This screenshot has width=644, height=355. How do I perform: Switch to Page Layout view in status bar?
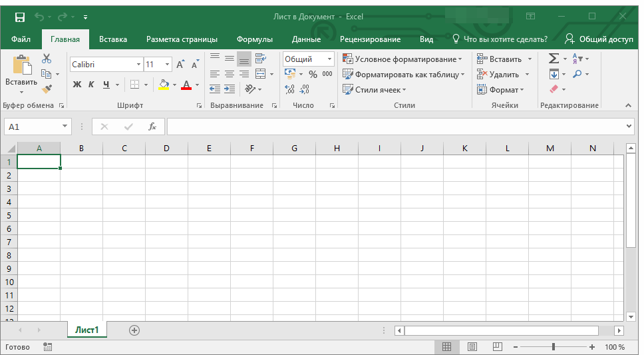coord(472,347)
